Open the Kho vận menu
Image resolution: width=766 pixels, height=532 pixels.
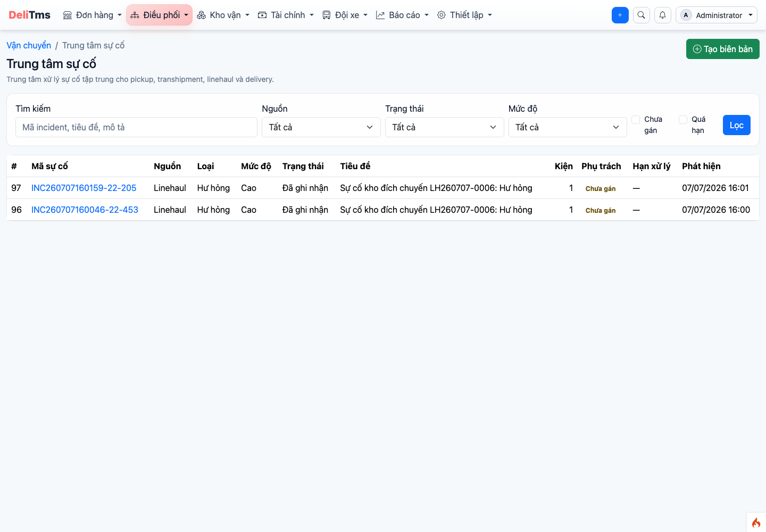pos(223,15)
